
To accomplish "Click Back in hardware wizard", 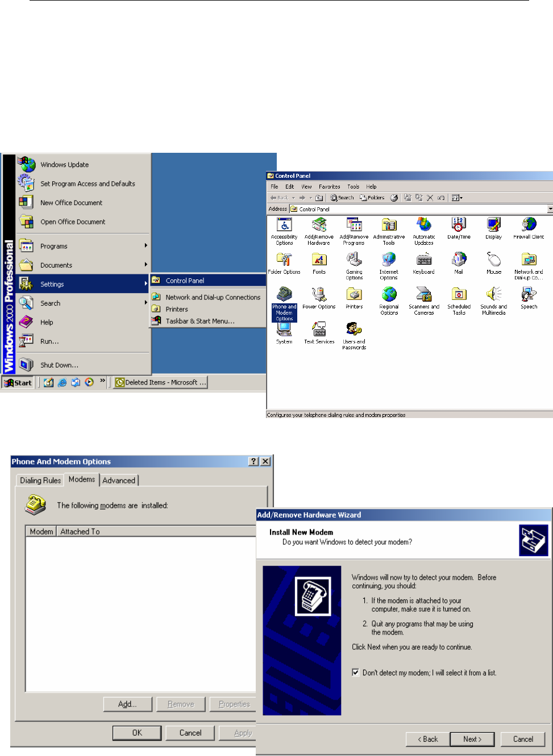I will (428, 739).
